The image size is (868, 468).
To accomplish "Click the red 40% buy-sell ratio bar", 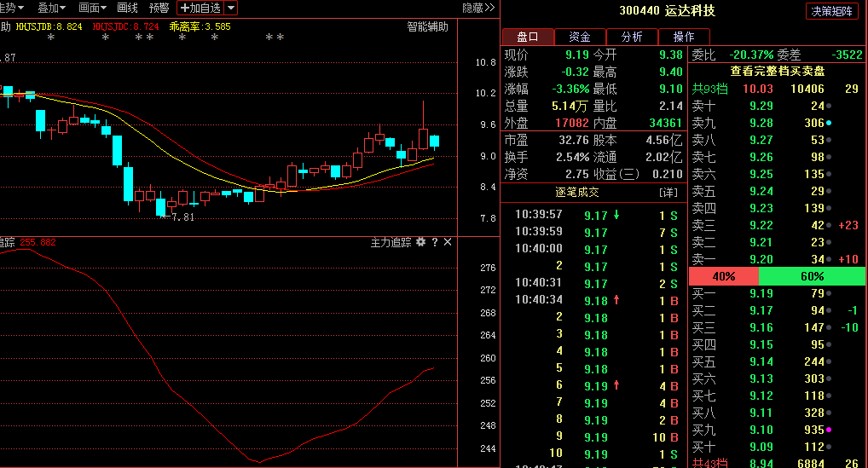I will pos(723,276).
